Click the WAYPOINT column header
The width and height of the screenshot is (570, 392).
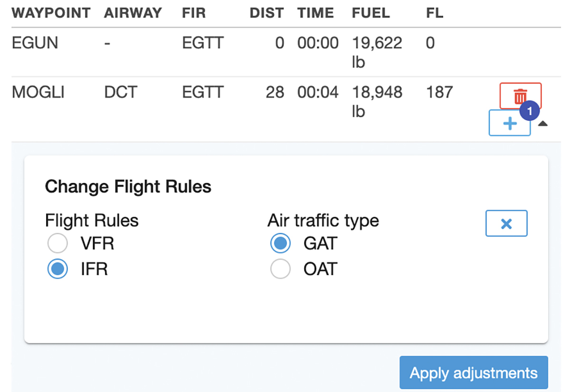tap(51, 13)
